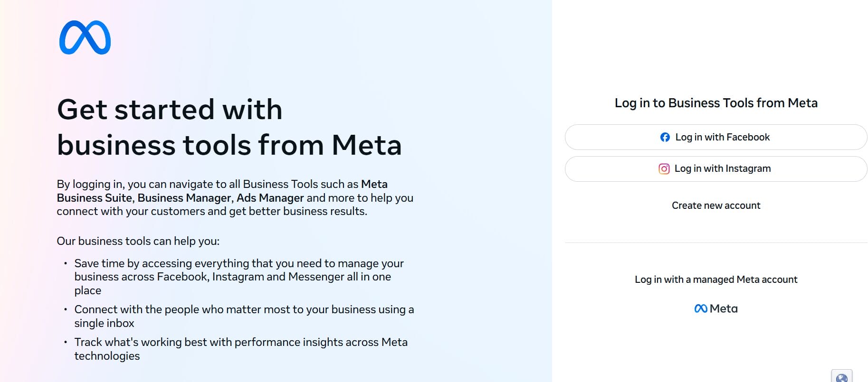Click the small Meta wordmark logo
Image resolution: width=868 pixels, height=382 pixels.
click(x=716, y=308)
